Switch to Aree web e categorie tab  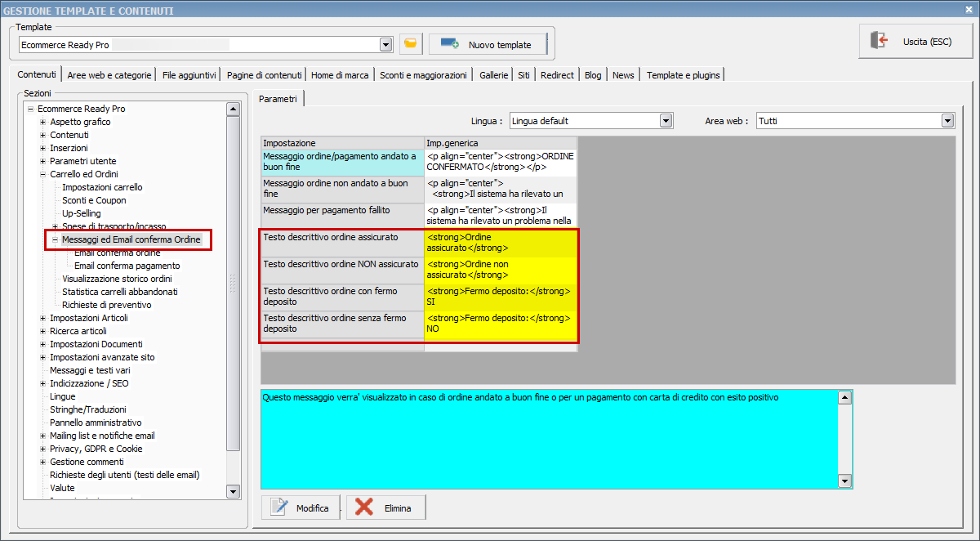click(x=109, y=75)
